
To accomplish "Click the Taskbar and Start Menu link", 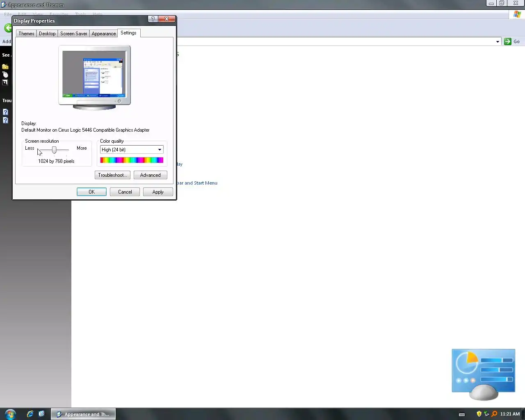I will [197, 183].
